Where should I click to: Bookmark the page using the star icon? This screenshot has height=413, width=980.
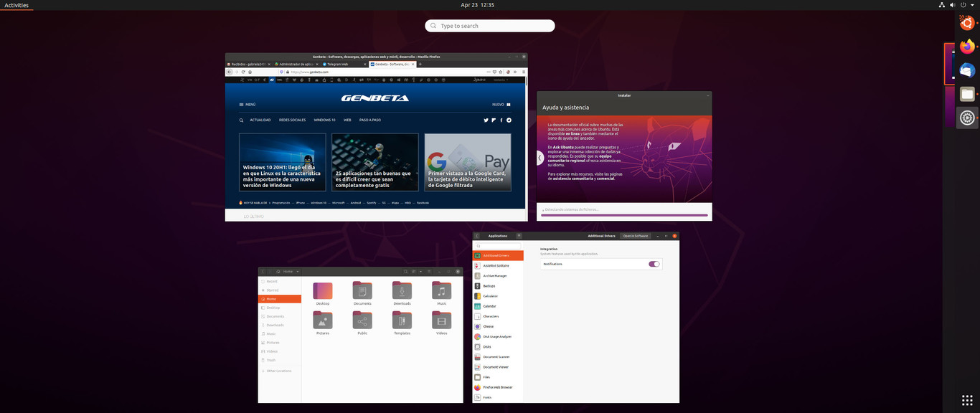(x=501, y=72)
